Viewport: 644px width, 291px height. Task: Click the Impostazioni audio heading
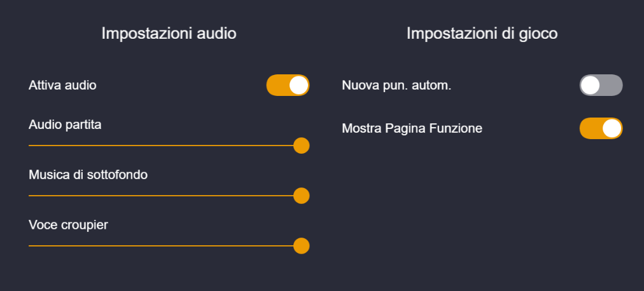coord(169,34)
